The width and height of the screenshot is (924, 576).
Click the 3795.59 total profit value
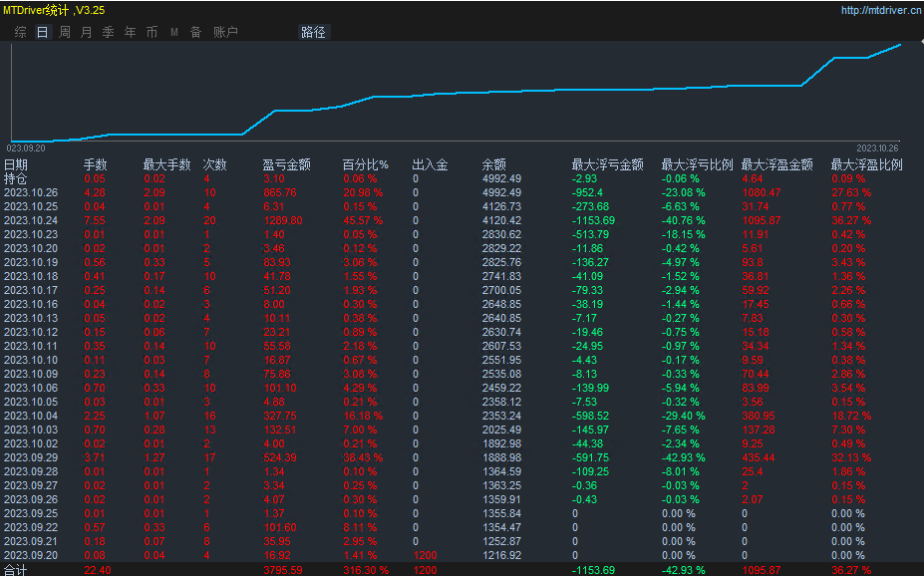pyautogui.click(x=283, y=570)
